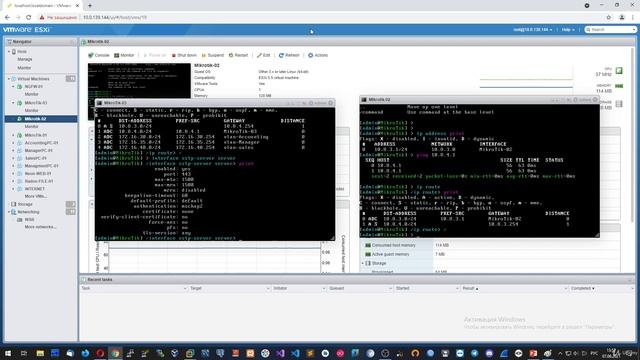Image resolution: width=640 pixels, height=360 pixels.
Task: Refresh the VM summary view
Action: [289, 55]
